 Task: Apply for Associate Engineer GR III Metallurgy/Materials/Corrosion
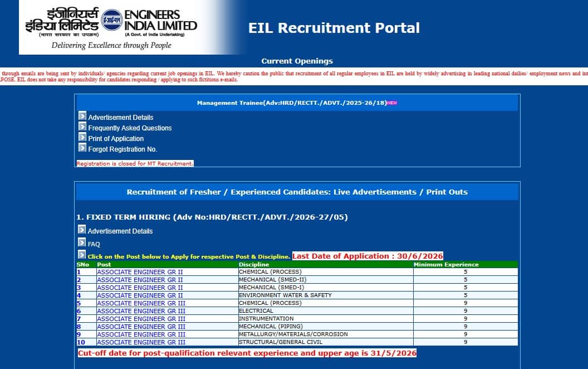(x=141, y=334)
